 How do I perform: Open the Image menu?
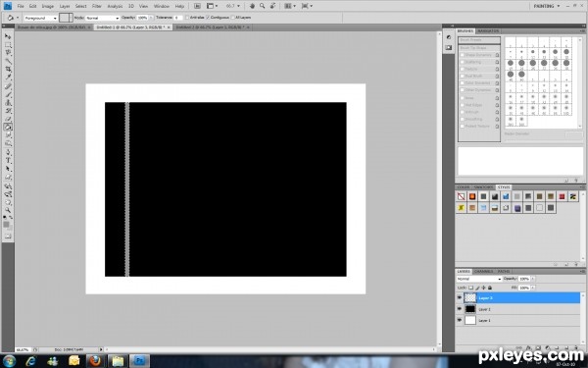click(48, 7)
